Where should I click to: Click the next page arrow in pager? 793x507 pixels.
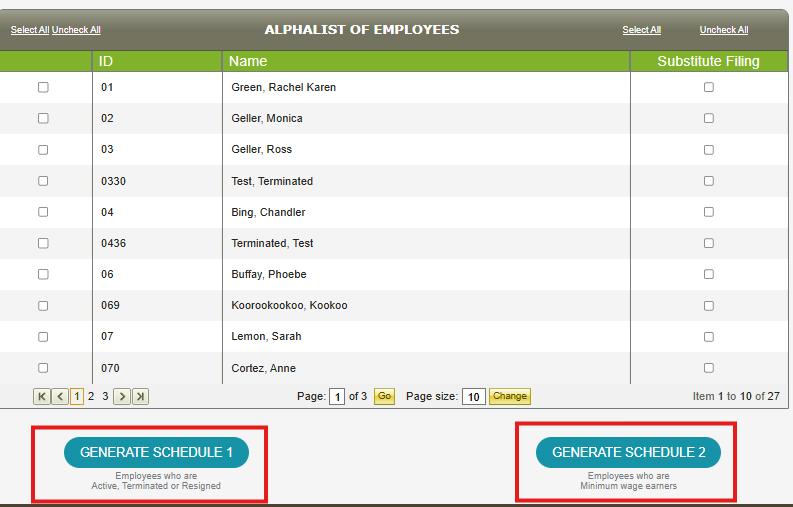coord(122,397)
